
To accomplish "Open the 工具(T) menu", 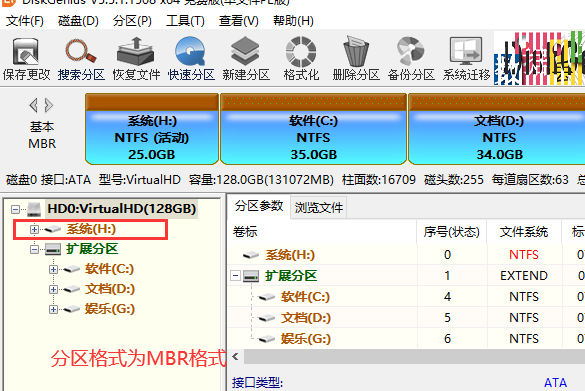I will pos(185,21).
